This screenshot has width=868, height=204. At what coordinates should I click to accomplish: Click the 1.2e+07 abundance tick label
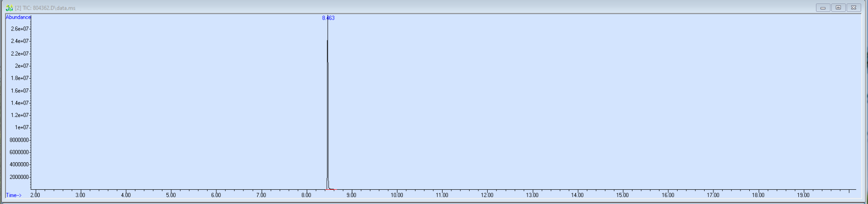point(20,116)
